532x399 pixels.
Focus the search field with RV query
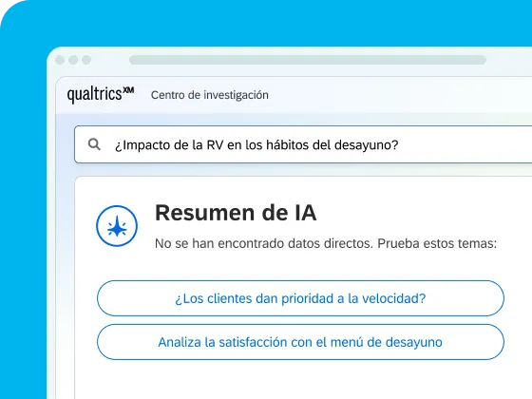[303, 144]
